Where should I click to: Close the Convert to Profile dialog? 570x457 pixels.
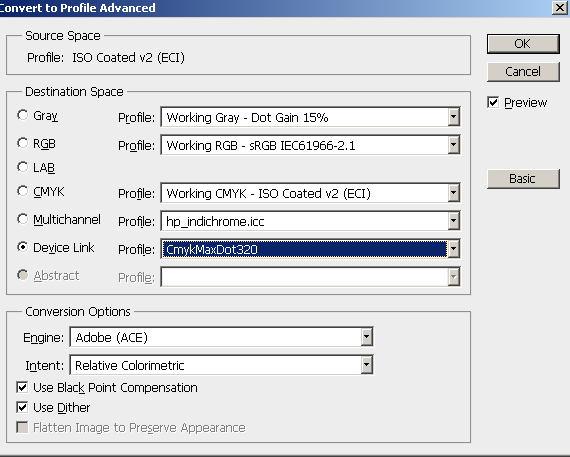point(559,7)
